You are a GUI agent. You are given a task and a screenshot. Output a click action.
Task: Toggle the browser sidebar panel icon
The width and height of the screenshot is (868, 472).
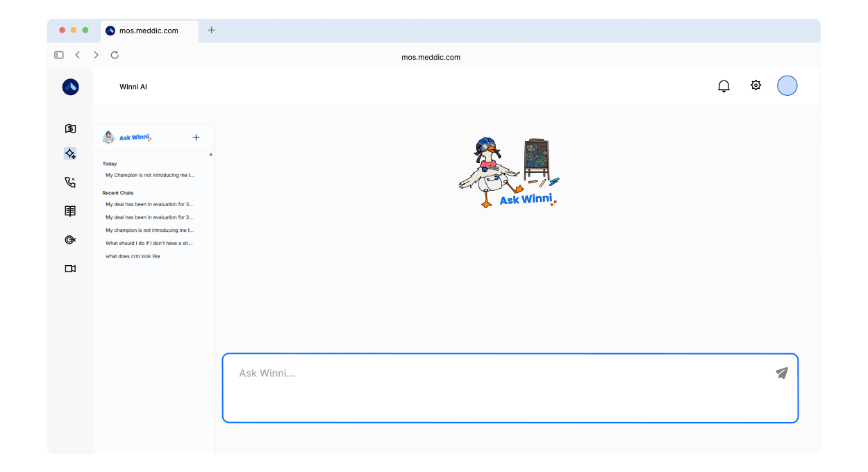(x=59, y=55)
